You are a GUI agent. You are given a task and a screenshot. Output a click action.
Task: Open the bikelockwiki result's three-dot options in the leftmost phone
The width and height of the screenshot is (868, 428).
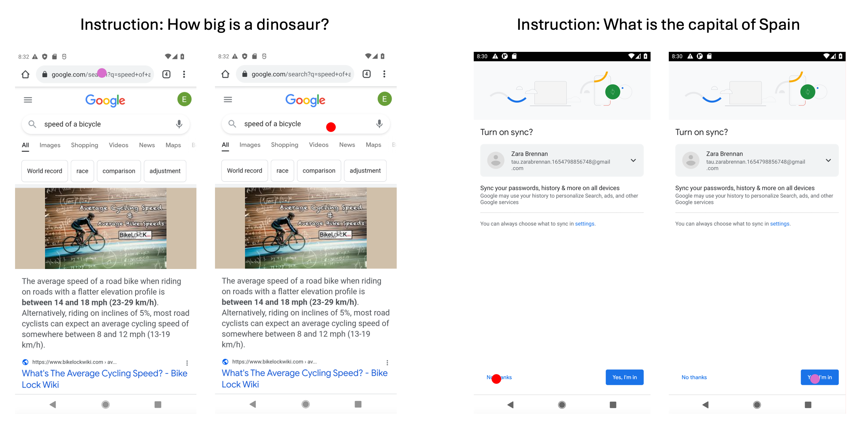pyautogui.click(x=187, y=363)
